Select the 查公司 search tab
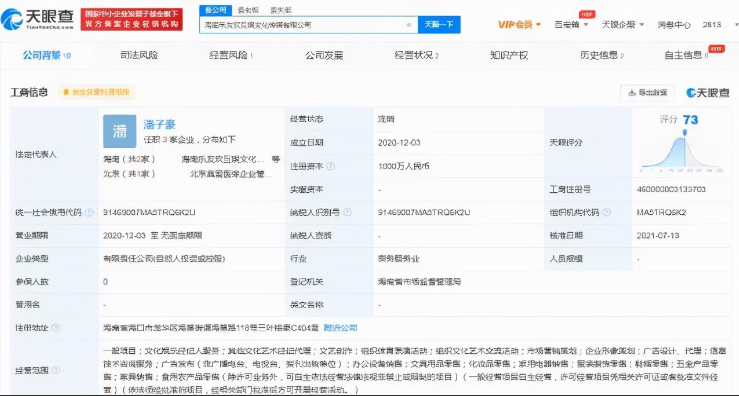Viewport: 739px width, 396px height. (216, 10)
